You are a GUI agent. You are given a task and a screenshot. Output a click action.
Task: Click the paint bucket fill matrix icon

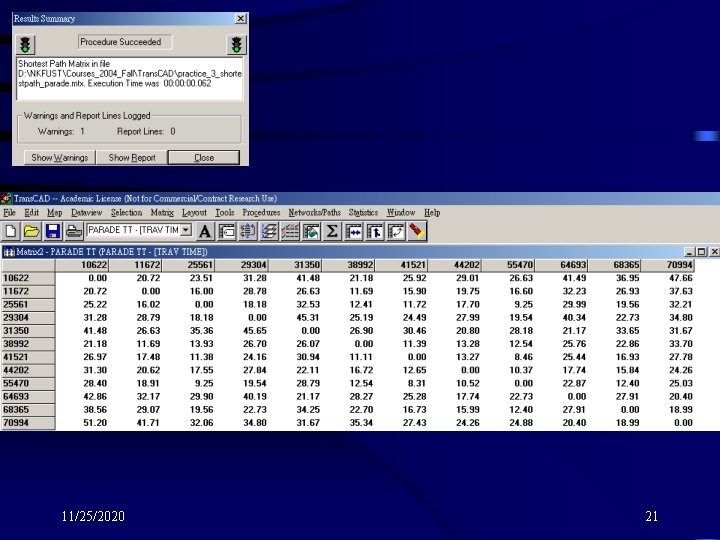(x=311, y=231)
